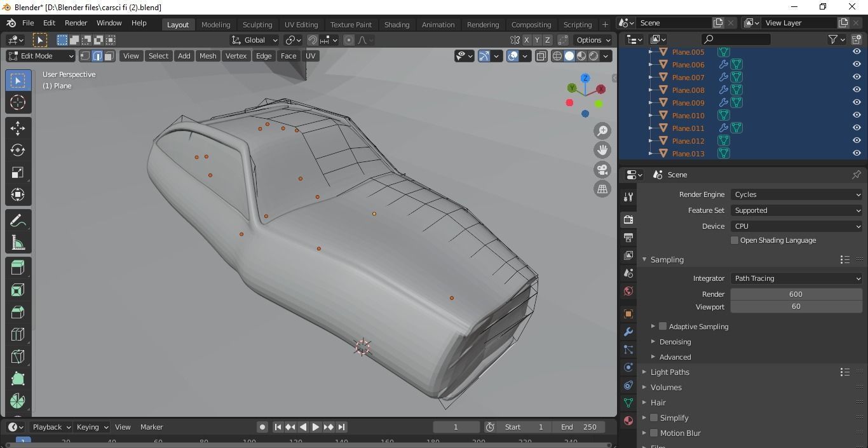Switch to edge select mode
Image resolution: width=868 pixels, height=448 pixels.
tap(97, 56)
